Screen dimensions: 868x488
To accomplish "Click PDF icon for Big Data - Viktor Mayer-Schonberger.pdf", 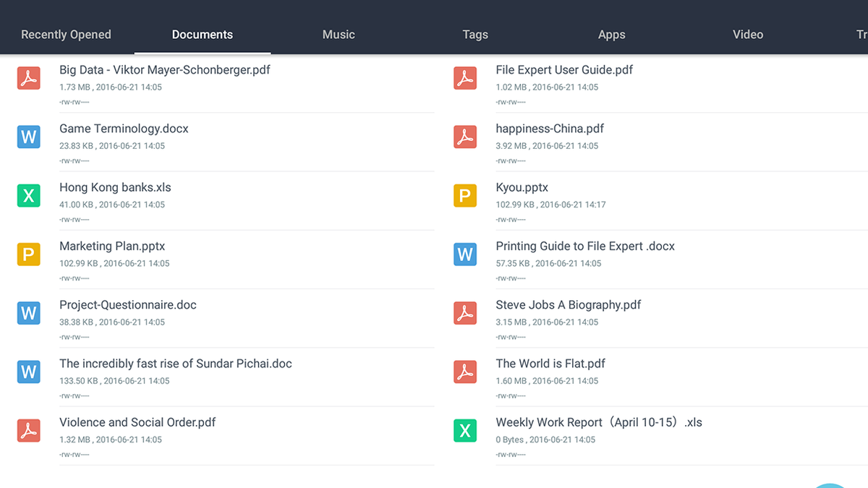I will tap(29, 77).
